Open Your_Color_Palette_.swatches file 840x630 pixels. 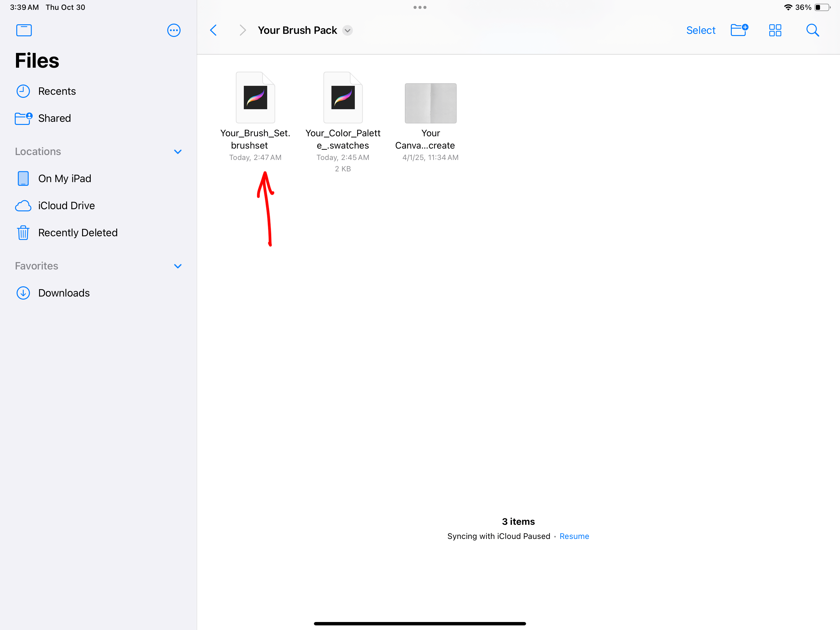pos(343,98)
